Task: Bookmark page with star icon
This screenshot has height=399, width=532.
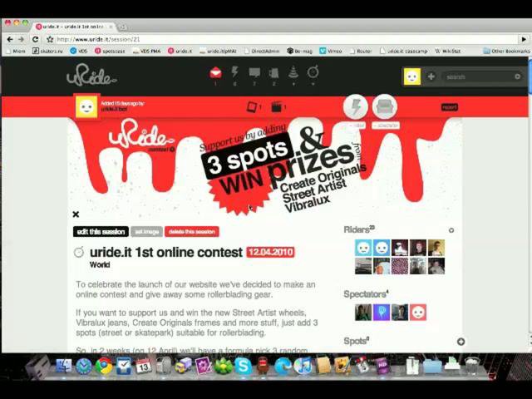Action: (50, 39)
